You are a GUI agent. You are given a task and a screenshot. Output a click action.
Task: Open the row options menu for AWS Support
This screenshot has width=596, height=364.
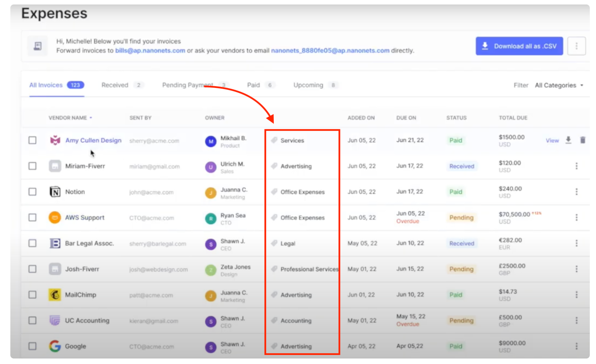pos(576,218)
